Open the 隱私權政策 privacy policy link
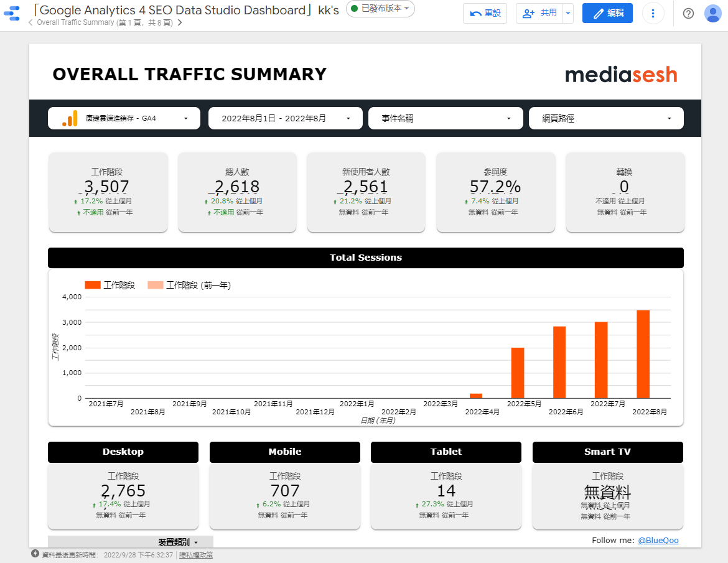The image size is (728, 563). coord(196,555)
